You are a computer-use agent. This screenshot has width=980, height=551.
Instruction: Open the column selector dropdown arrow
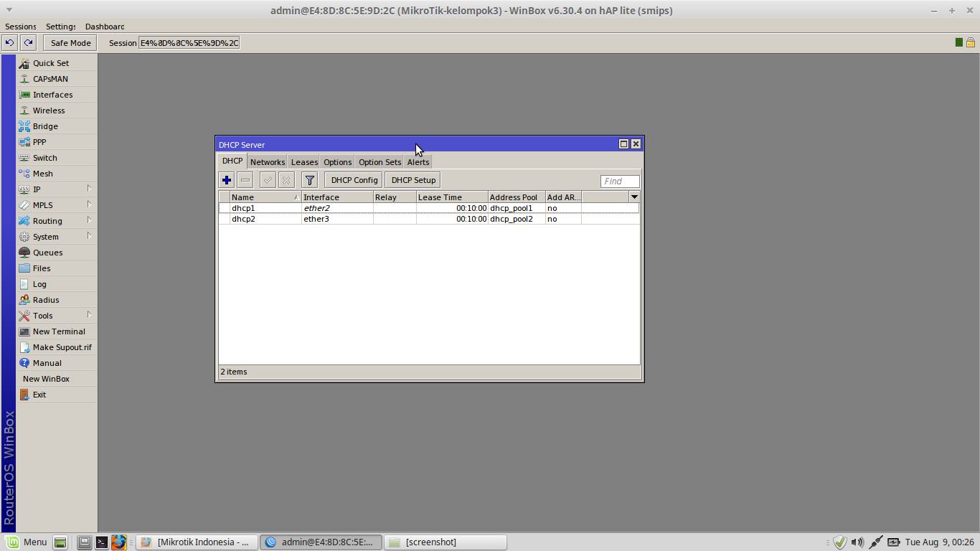[634, 197]
